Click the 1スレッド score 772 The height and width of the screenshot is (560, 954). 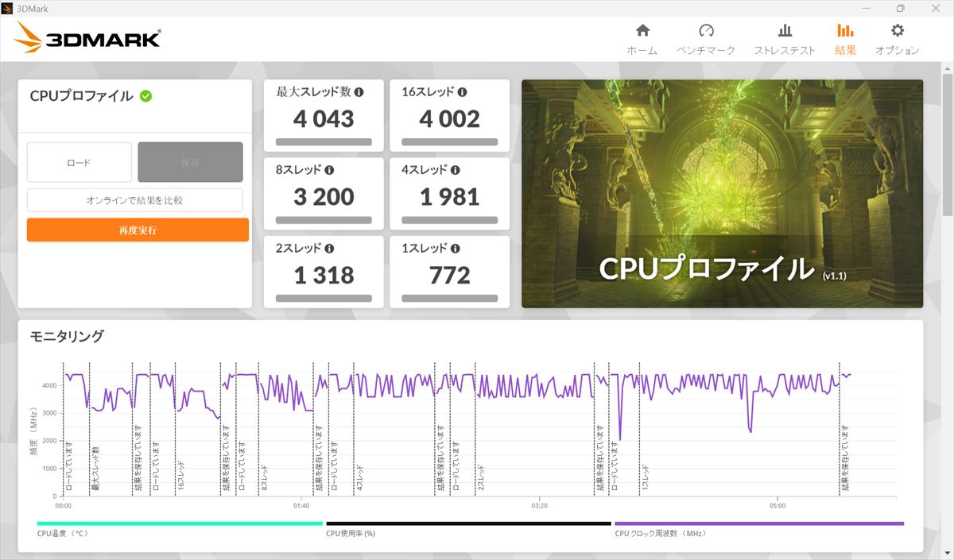tap(450, 275)
